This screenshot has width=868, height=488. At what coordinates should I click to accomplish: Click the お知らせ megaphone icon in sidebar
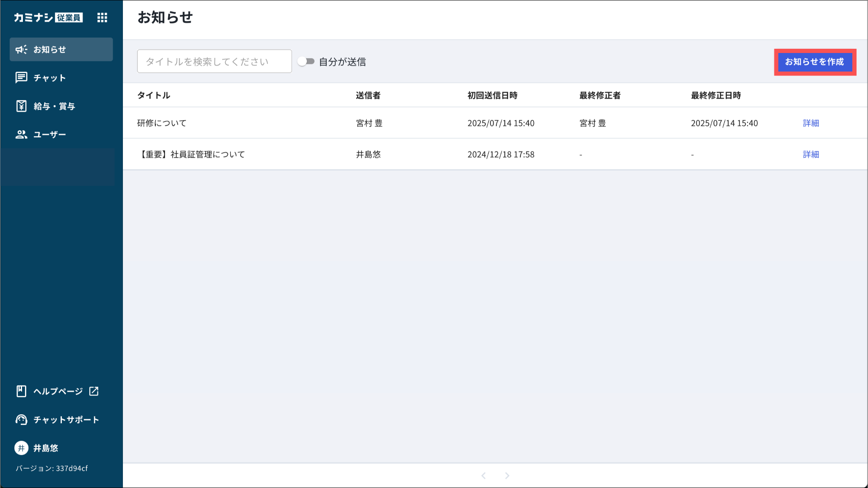(21, 50)
